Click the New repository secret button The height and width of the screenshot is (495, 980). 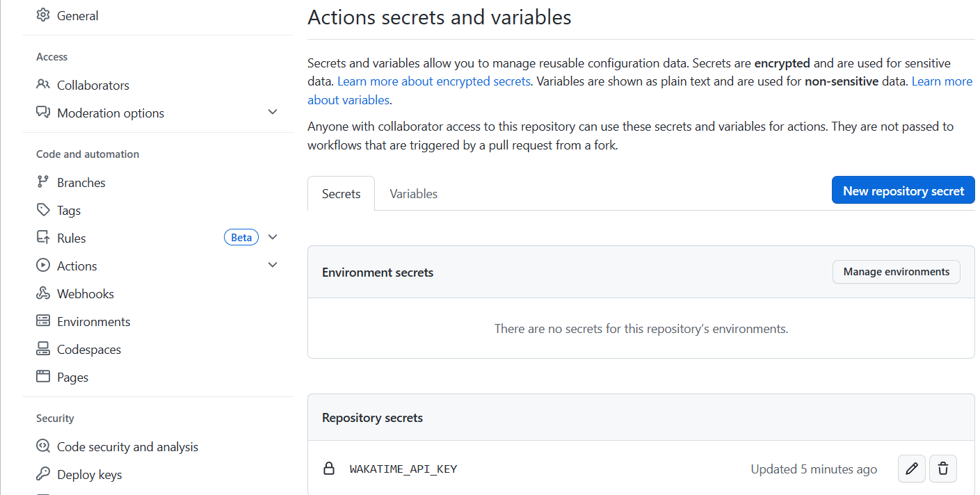tap(903, 190)
